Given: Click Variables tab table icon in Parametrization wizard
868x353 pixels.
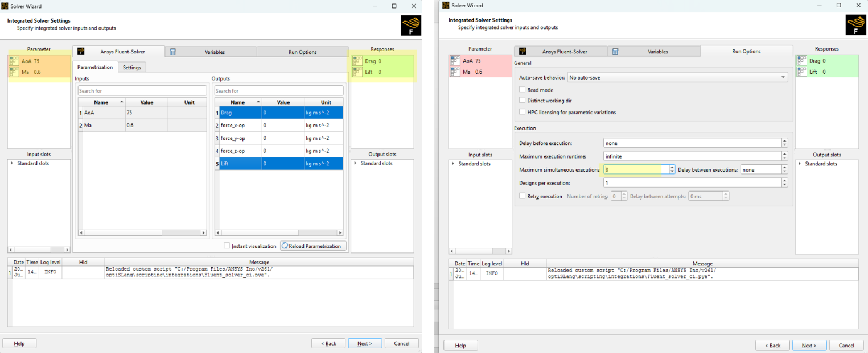Looking at the screenshot, I should point(172,52).
